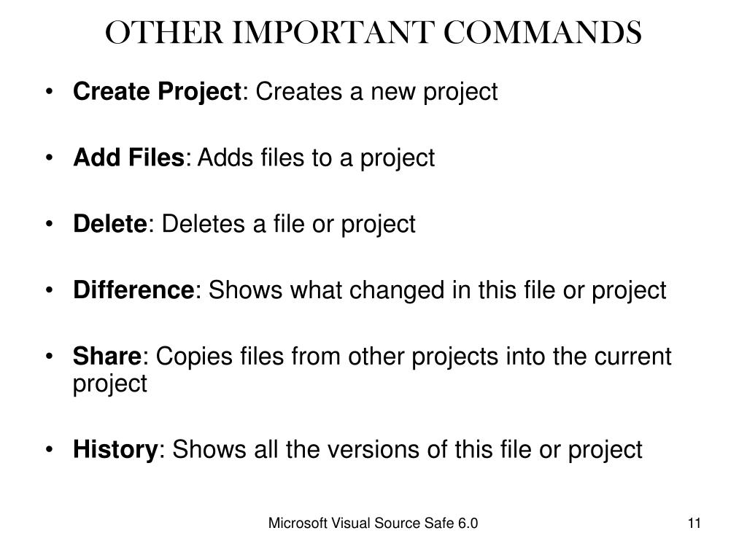The height and width of the screenshot is (560, 747).
Task: Click the bullet point before Share
Action: [x=49, y=356]
